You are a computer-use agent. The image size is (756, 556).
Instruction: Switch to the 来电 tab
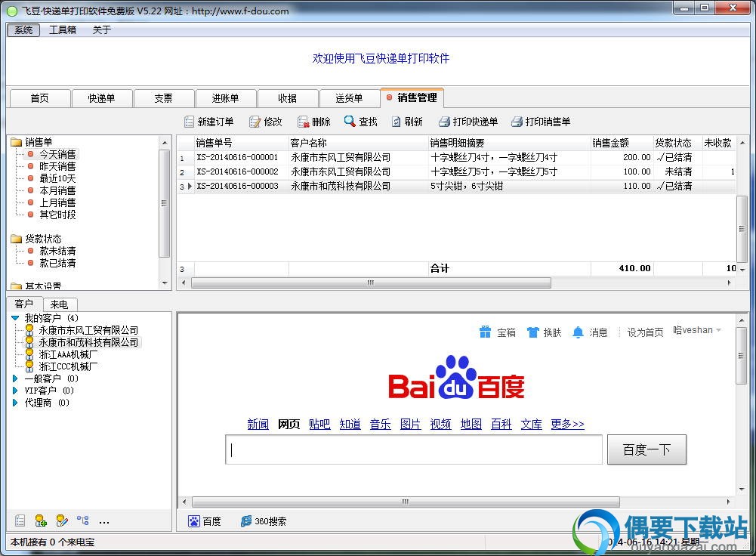tap(60, 304)
